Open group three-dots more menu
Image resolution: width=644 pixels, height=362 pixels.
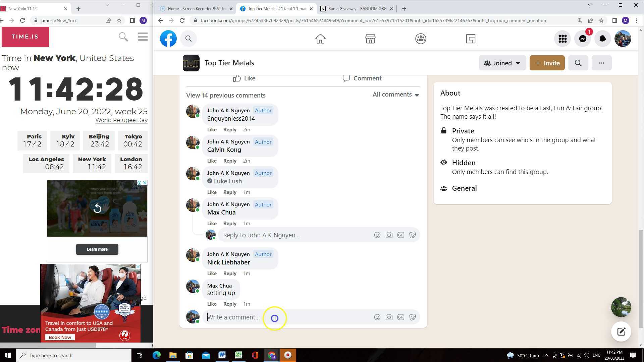click(x=601, y=63)
